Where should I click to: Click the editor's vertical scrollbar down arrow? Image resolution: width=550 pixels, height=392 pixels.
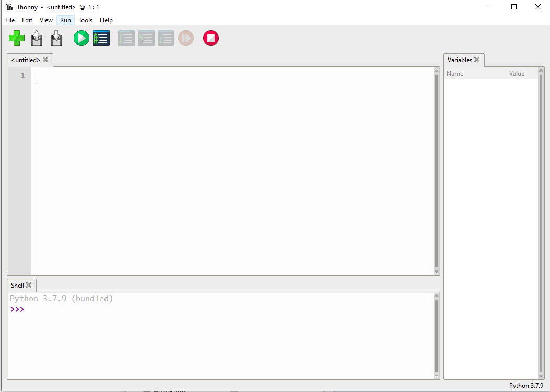(437, 271)
